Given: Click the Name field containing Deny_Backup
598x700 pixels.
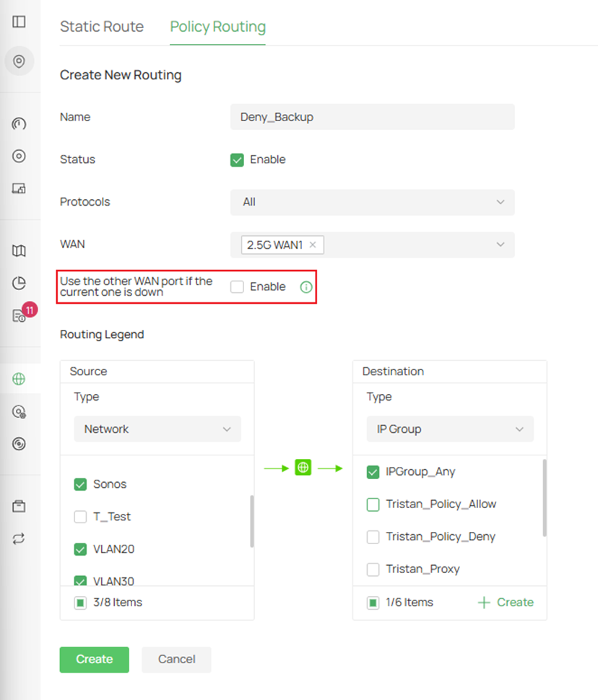Looking at the screenshot, I should pyautogui.click(x=372, y=117).
